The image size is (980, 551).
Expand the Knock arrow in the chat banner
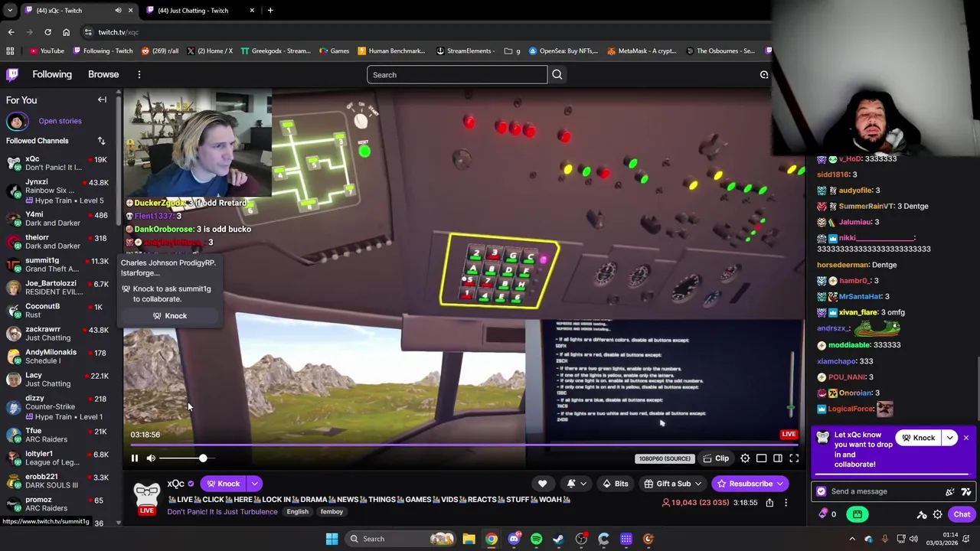pyautogui.click(x=950, y=438)
